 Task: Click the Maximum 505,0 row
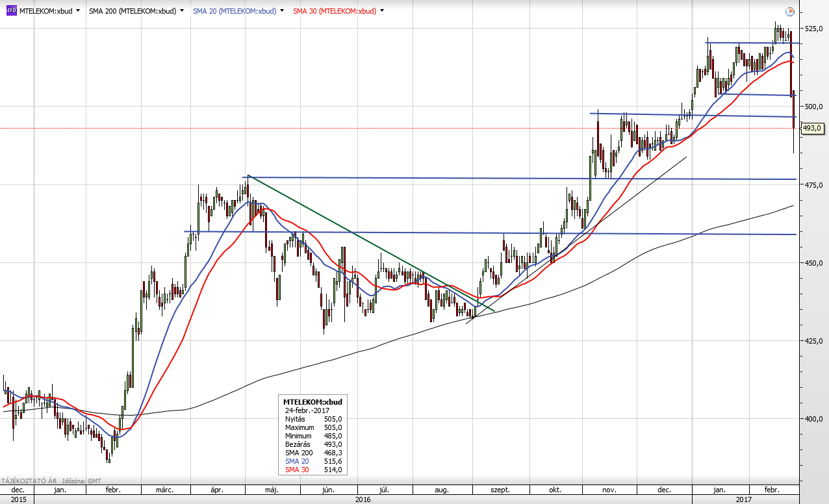pyautogui.click(x=313, y=427)
